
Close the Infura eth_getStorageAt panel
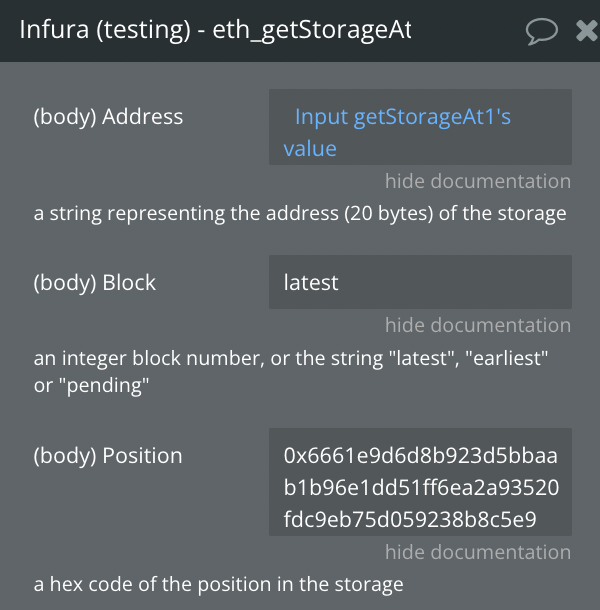pyautogui.click(x=587, y=31)
